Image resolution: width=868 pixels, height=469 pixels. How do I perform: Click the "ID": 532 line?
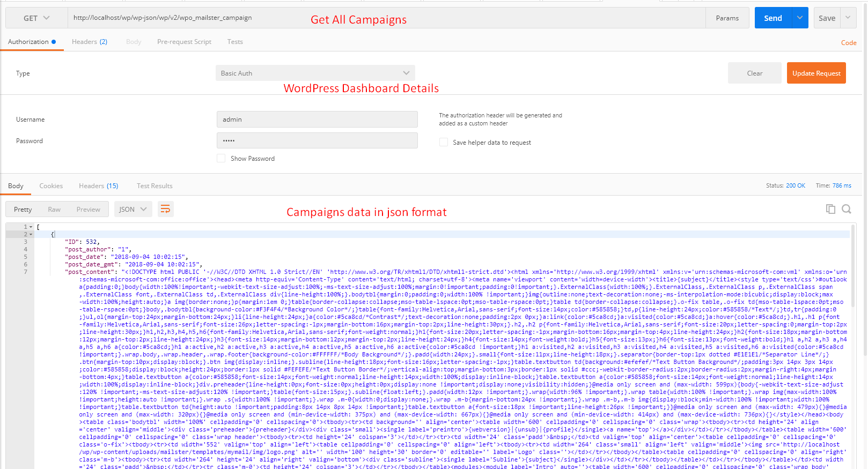(82, 242)
